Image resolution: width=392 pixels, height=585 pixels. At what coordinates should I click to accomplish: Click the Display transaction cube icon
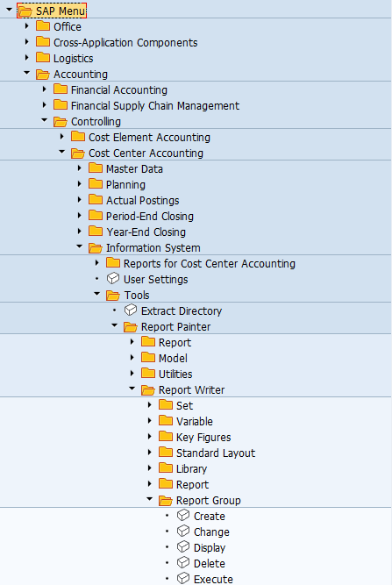(183, 547)
